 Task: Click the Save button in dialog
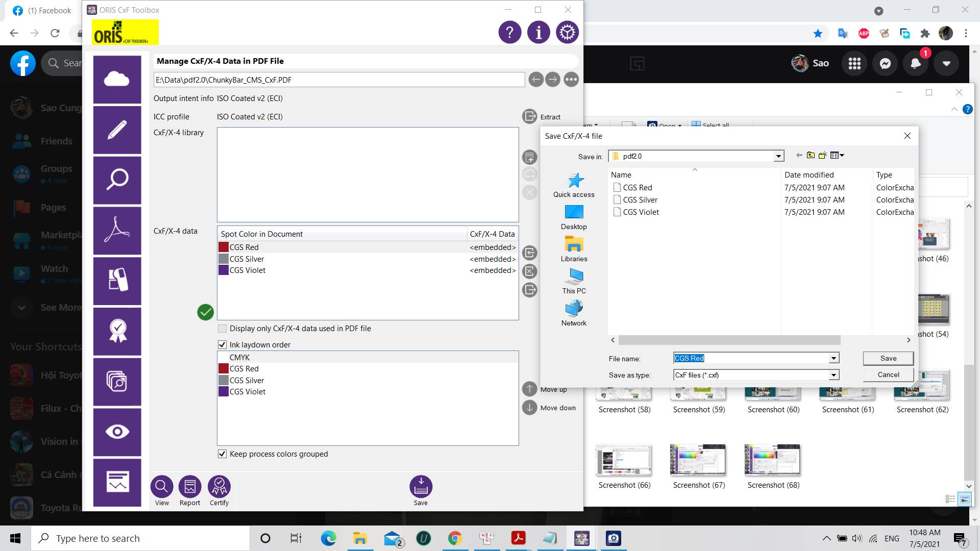tap(888, 358)
